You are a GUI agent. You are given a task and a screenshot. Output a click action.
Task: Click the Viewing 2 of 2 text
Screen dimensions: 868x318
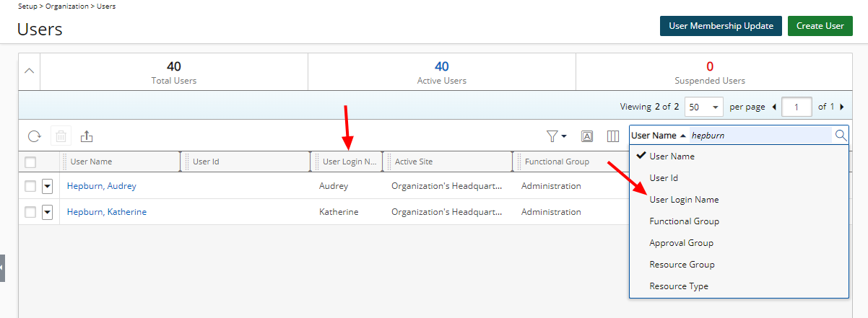(x=650, y=107)
